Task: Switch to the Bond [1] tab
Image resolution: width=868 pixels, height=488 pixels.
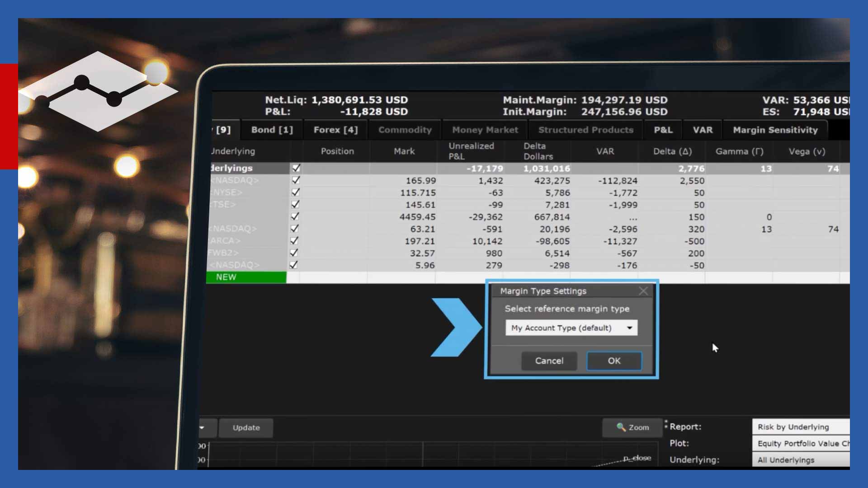Action: (x=272, y=130)
